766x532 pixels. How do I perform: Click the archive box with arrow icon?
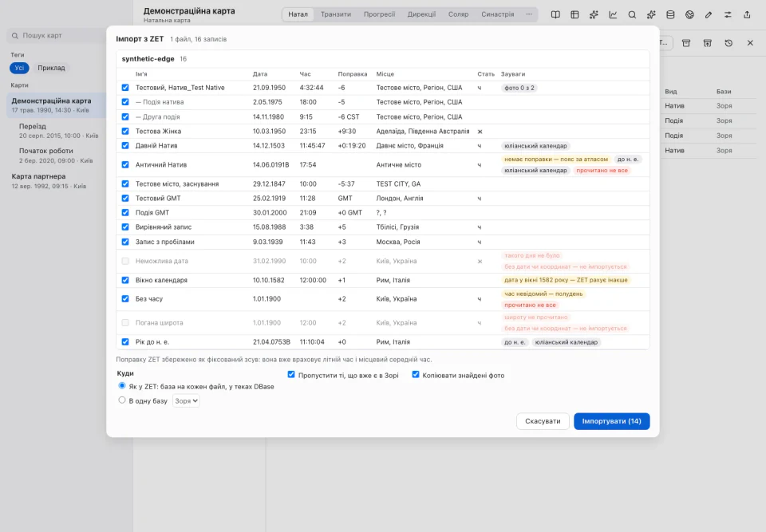point(708,43)
